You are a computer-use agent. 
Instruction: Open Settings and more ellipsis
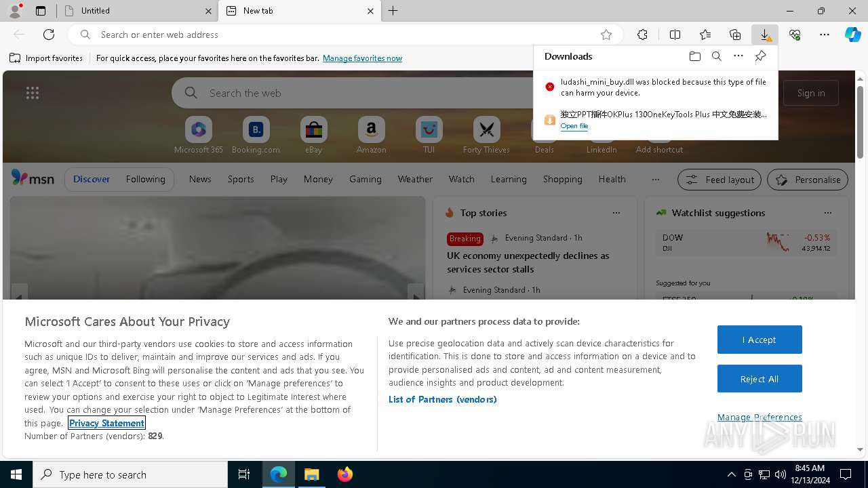[825, 35]
